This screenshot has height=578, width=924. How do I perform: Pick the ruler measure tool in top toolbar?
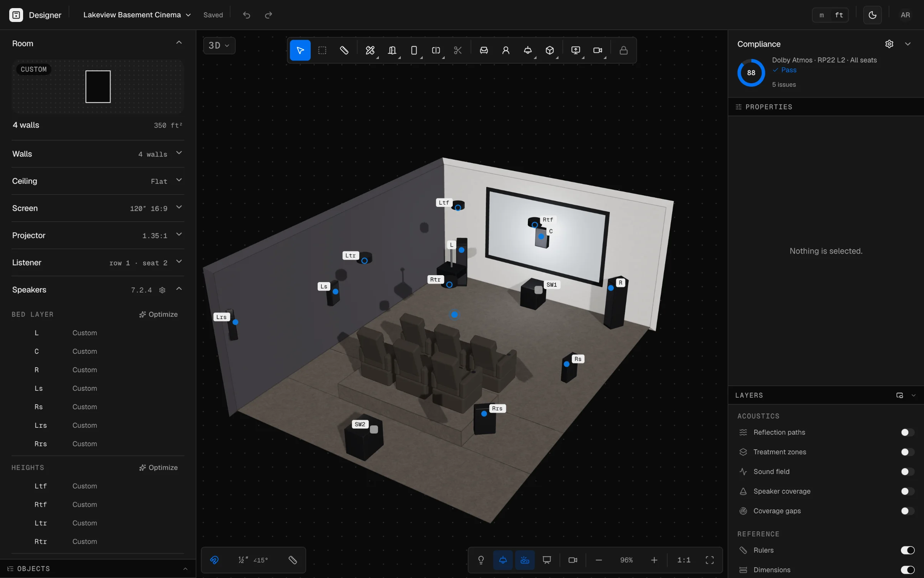click(x=344, y=50)
